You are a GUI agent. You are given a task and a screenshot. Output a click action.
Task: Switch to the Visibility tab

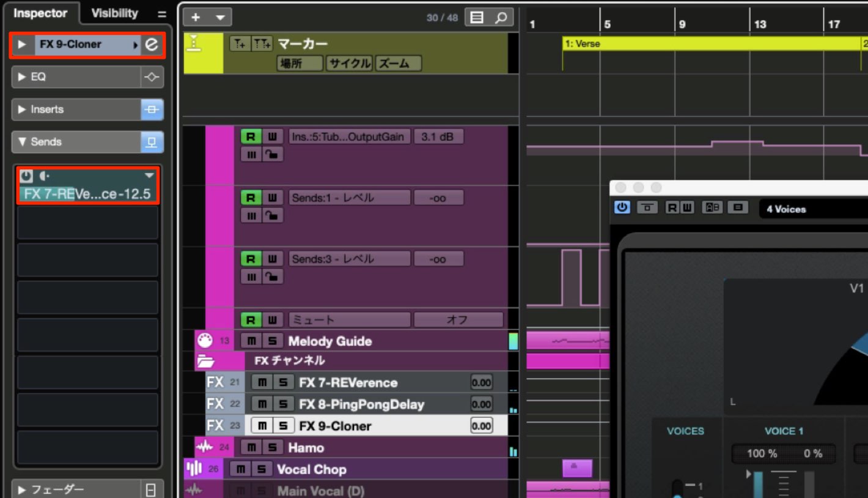coord(115,13)
